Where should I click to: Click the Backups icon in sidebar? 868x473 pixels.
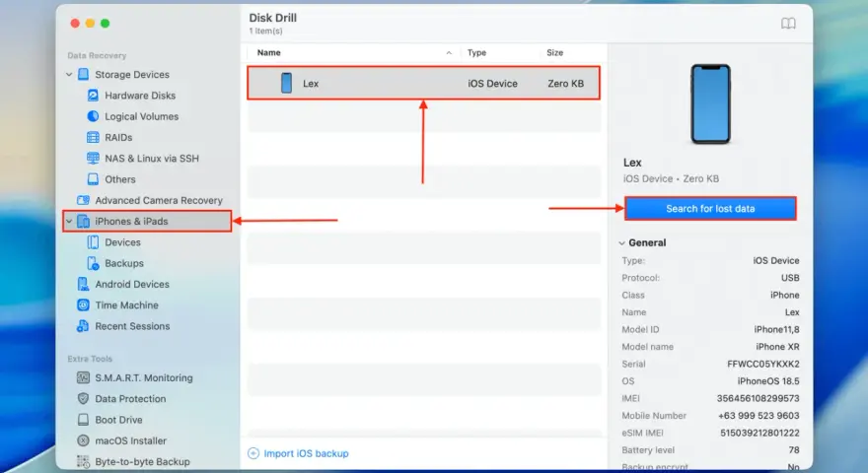point(93,263)
